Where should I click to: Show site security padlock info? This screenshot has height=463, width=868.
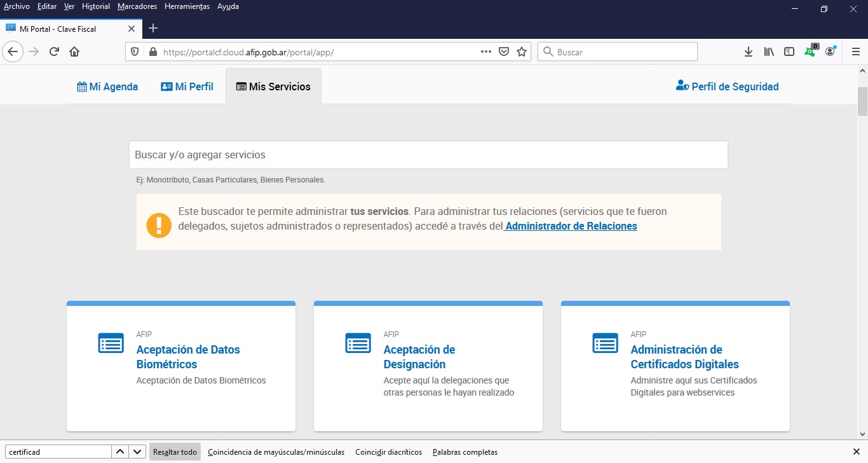(152, 52)
